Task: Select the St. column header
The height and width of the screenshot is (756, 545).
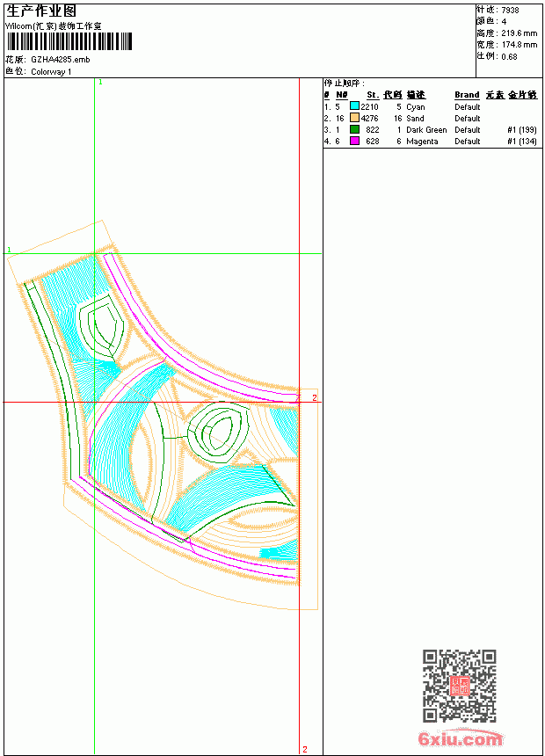Action: pyautogui.click(x=373, y=95)
